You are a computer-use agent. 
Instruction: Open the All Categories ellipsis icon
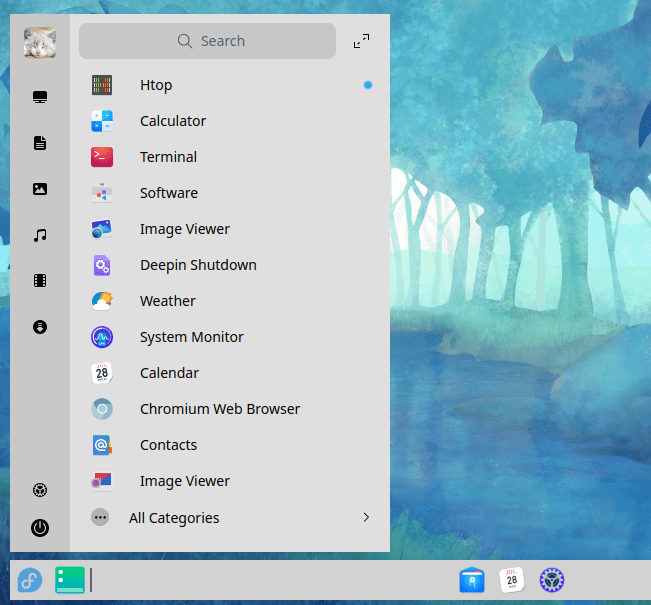click(100, 517)
